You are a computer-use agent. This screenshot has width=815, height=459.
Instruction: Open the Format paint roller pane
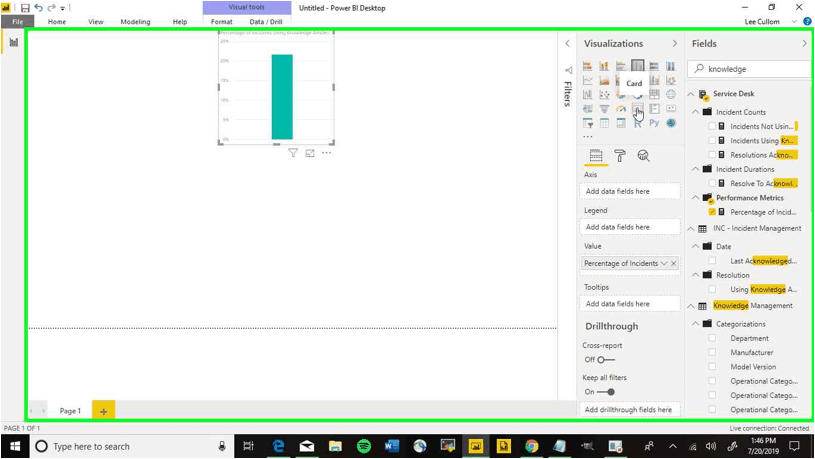coord(620,155)
